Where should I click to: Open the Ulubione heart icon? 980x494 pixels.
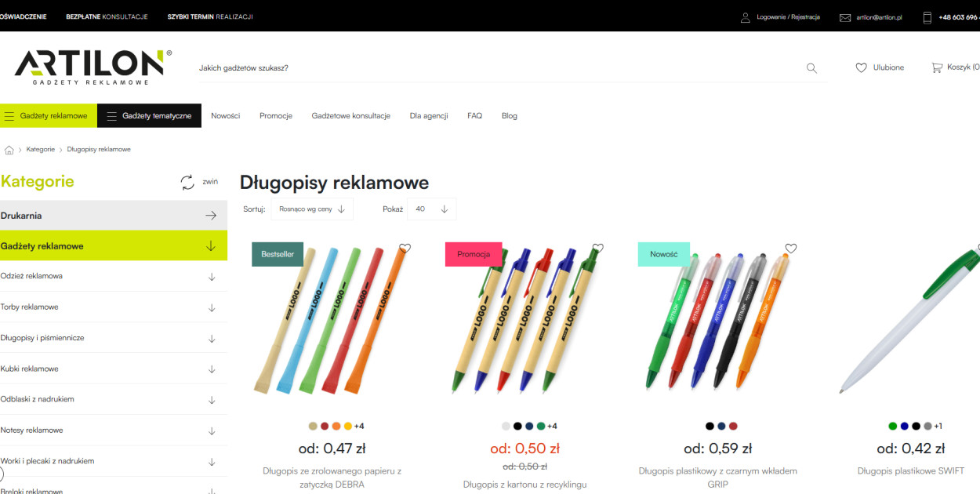861,67
